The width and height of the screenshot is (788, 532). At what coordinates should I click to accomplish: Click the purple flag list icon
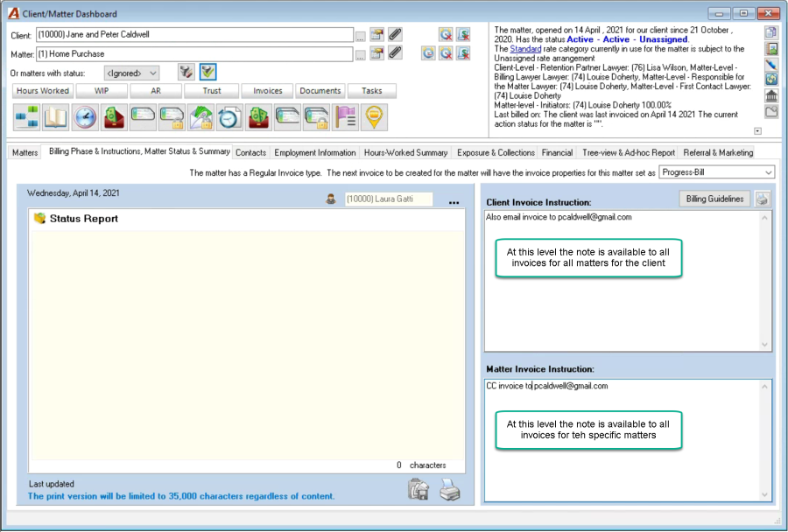345,117
